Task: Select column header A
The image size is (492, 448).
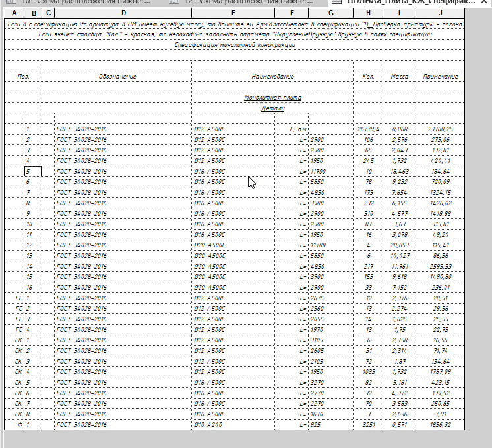Action: click(14, 13)
